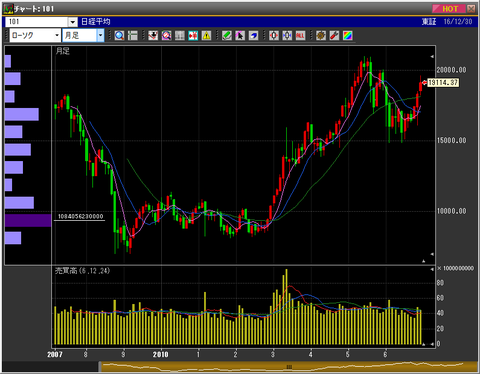Toggle the HOT button in title bar
Image resolution: width=480 pixels, height=374 pixels.
(449, 9)
